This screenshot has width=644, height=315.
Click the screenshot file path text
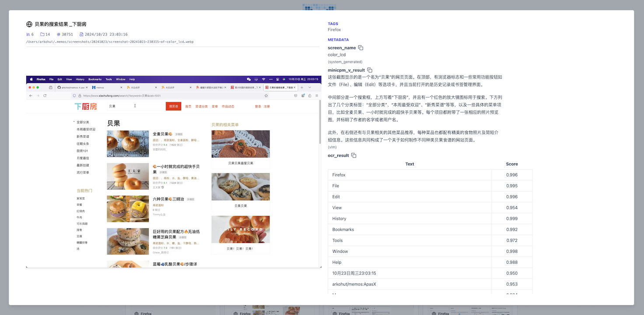pyautogui.click(x=110, y=42)
